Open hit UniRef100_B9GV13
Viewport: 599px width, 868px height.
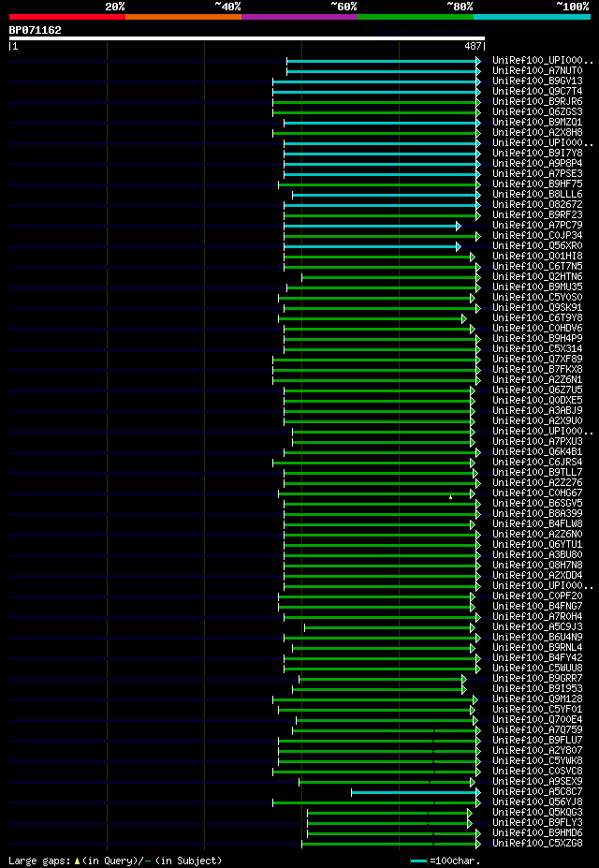pyautogui.click(x=537, y=81)
